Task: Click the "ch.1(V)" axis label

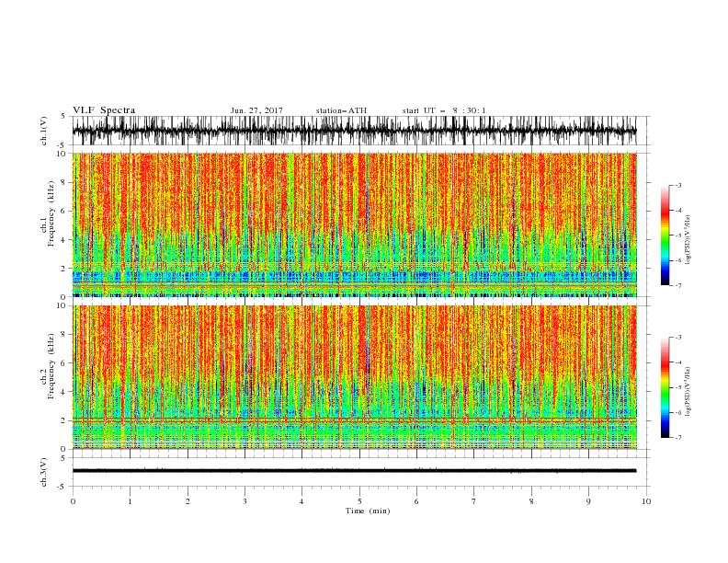Action: coord(44,131)
